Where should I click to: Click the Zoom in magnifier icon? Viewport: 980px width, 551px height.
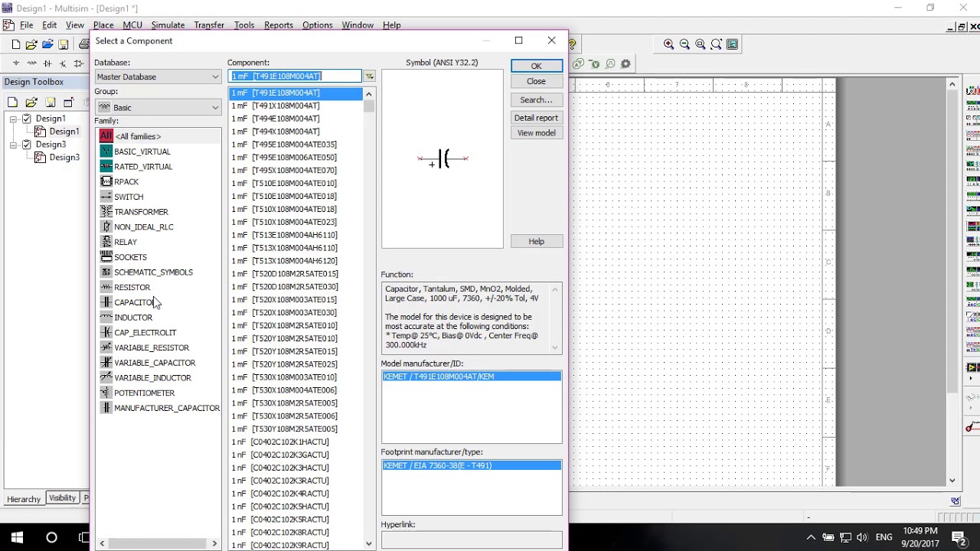[x=668, y=44]
